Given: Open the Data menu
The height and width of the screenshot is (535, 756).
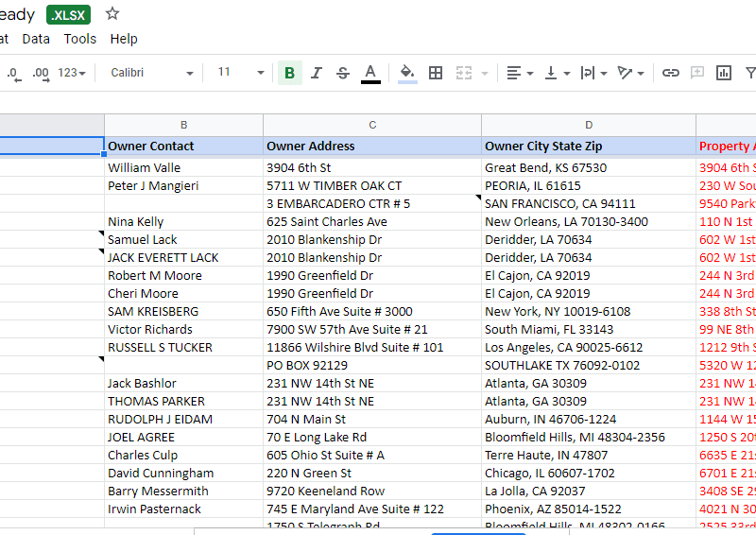Looking at the screenshot, I should pos(36,39).
